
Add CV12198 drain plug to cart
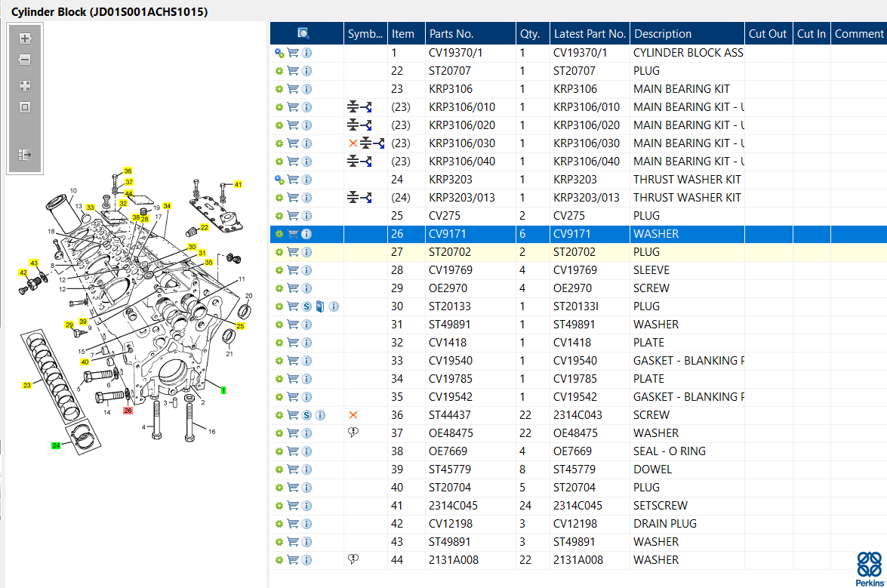pos(293,524)
